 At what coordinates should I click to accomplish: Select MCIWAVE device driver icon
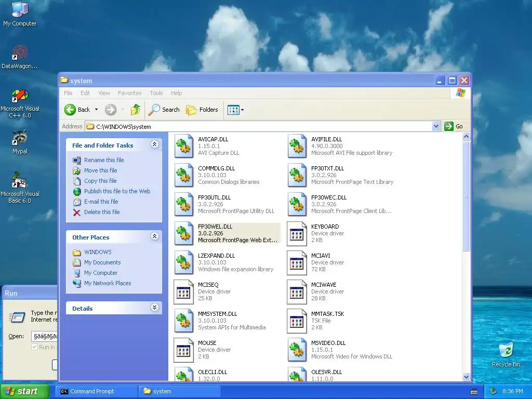coord(297,292)
